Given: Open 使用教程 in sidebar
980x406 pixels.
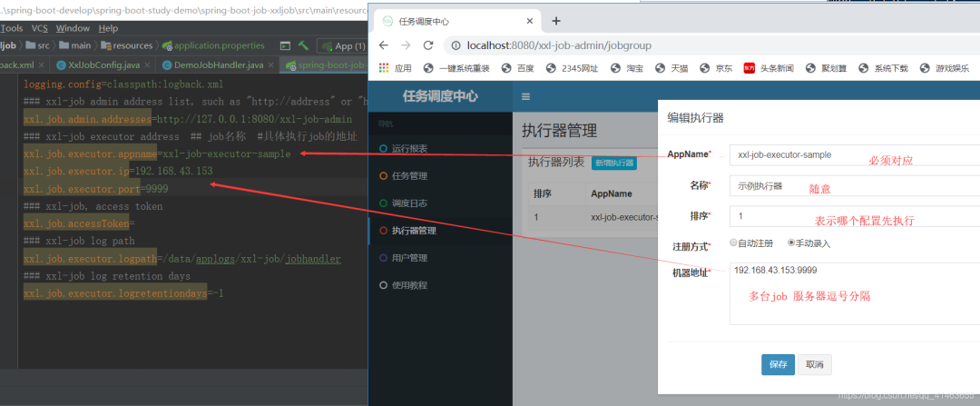Looking at the screenshot, I should click(x=440, y=284).
